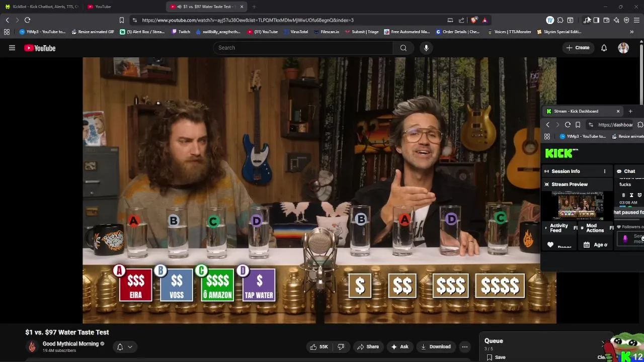Image resolution: width=644 pixels, height=362 pixels.
Task: Toggle the channel notification bell
Action: (120, 347)
